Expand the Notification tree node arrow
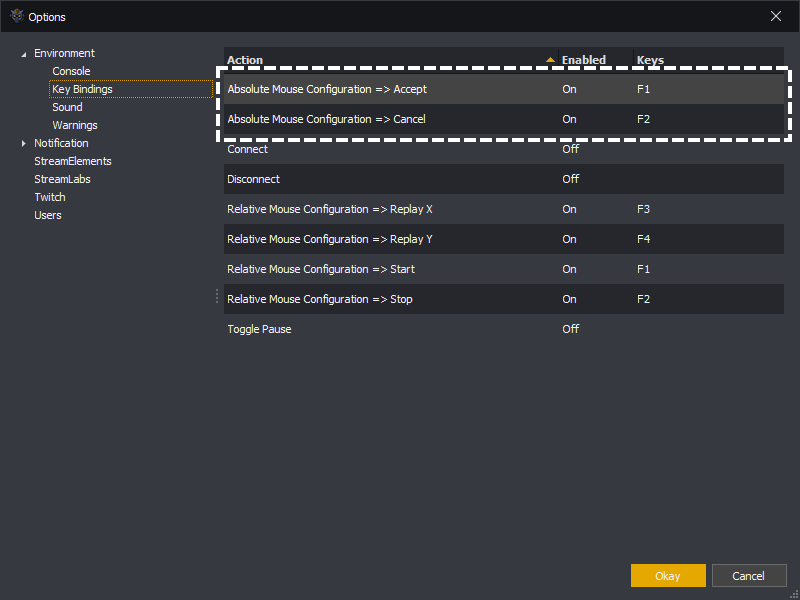 (23, 143)
